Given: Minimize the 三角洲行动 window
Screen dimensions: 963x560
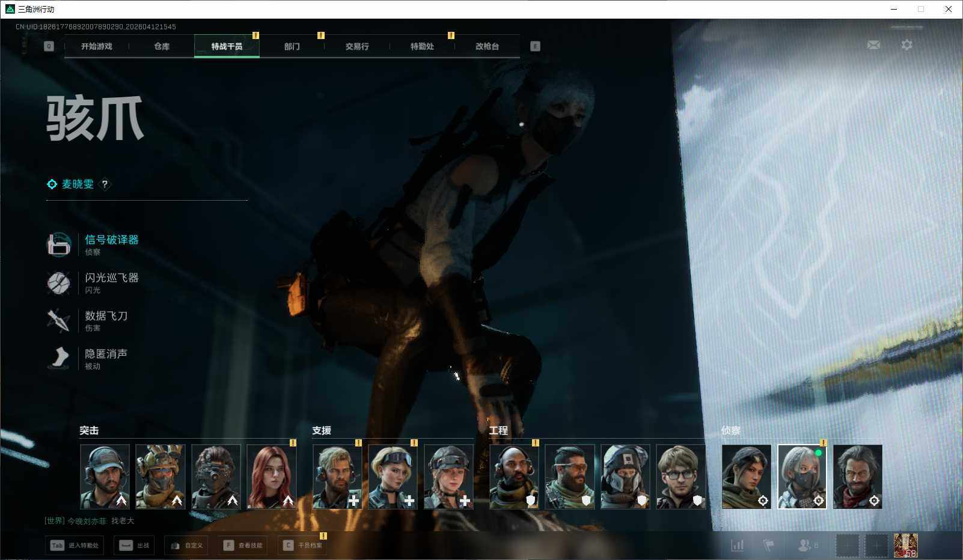Looking at the screenshot, I should [x=894, y=9].
